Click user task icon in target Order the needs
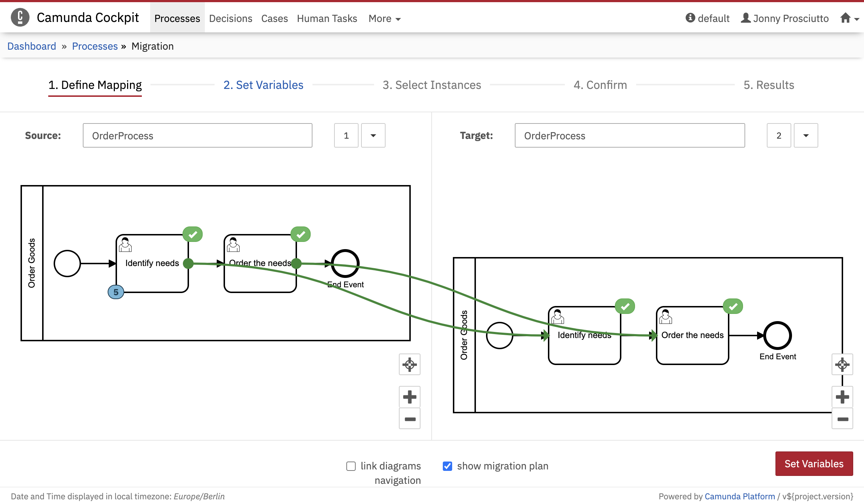This screenshot has height=504, width=864. (666, 316)
